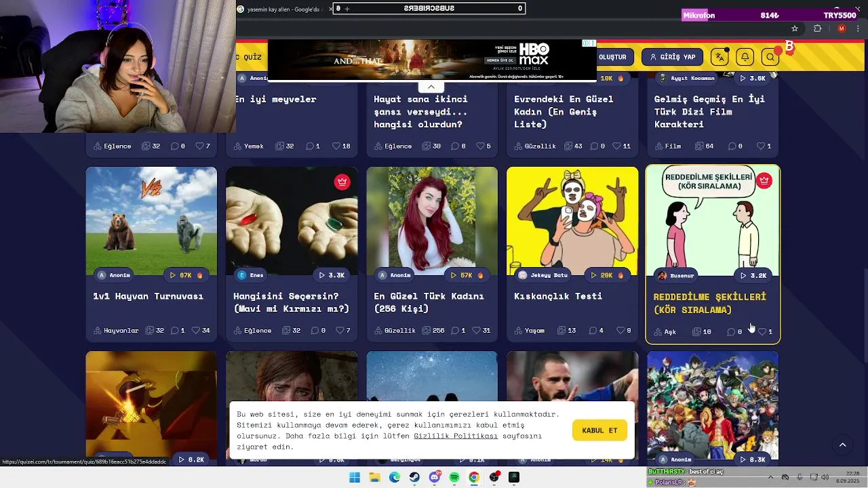Open the language translate icon
The height and width of the screenshot is (488, 868).
point(719,57)
